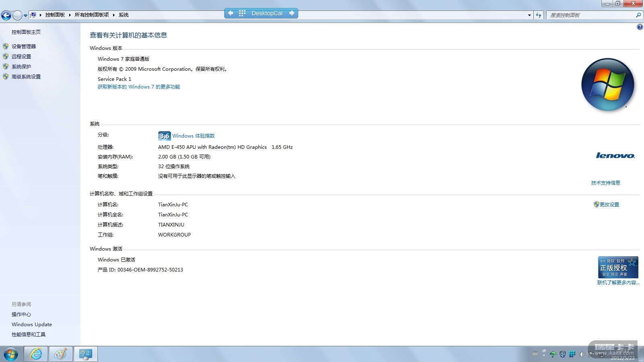The height and width of the screenshot is (362, 644).
Task: Click the shield icon beside 远程设置
Action: click(x=6, y=56)
